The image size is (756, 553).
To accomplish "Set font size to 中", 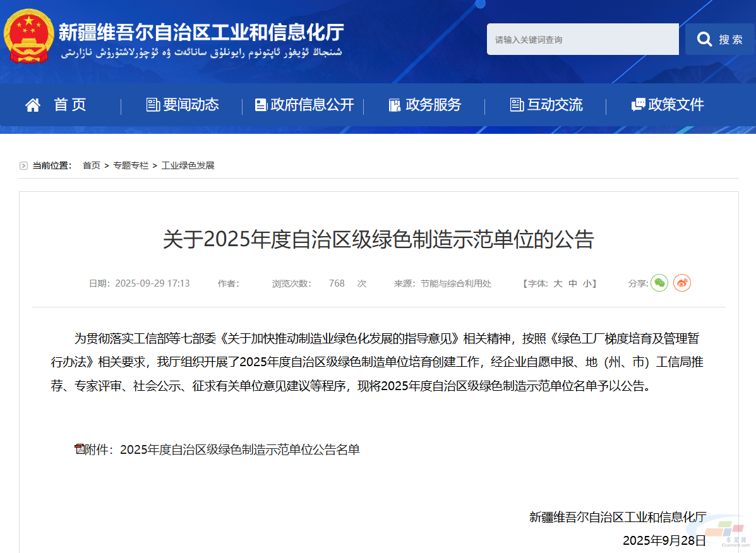I will coord(572,283).
